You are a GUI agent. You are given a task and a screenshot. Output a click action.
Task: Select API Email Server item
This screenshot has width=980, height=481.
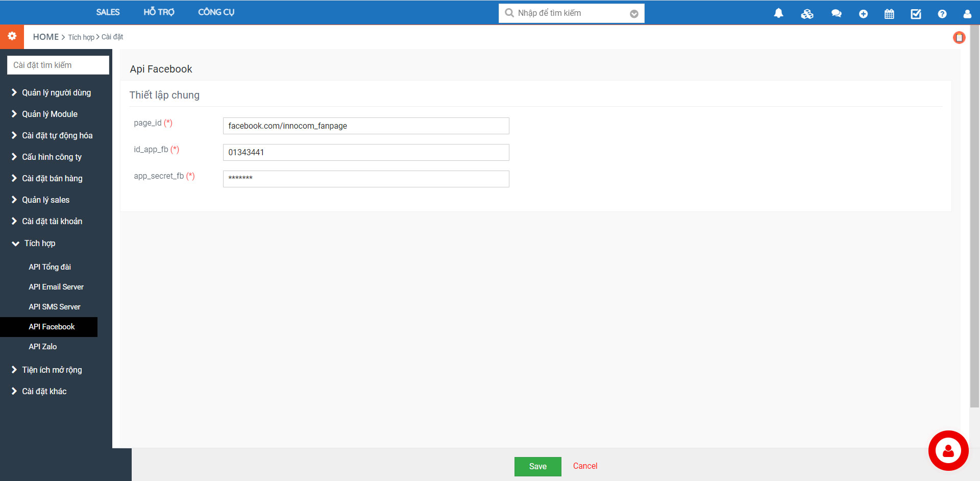point(56,287)
